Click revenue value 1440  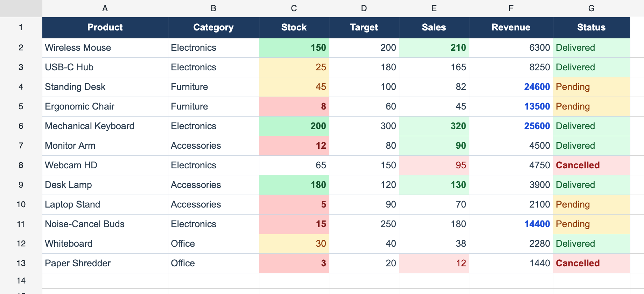tap(511, 263)
